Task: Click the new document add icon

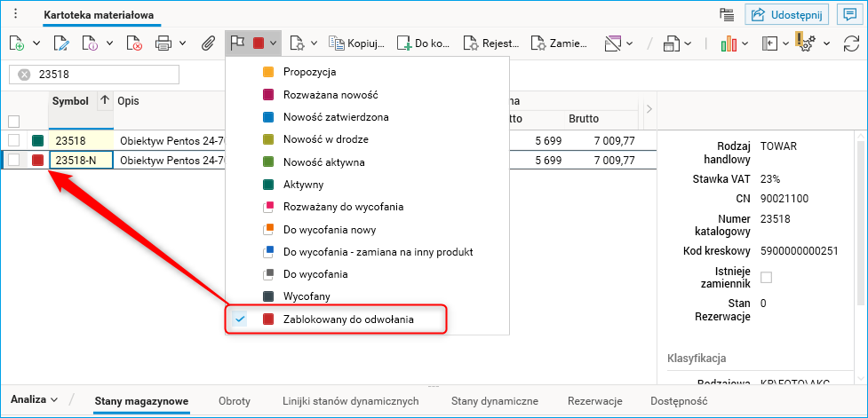Action: pos(17,43)
